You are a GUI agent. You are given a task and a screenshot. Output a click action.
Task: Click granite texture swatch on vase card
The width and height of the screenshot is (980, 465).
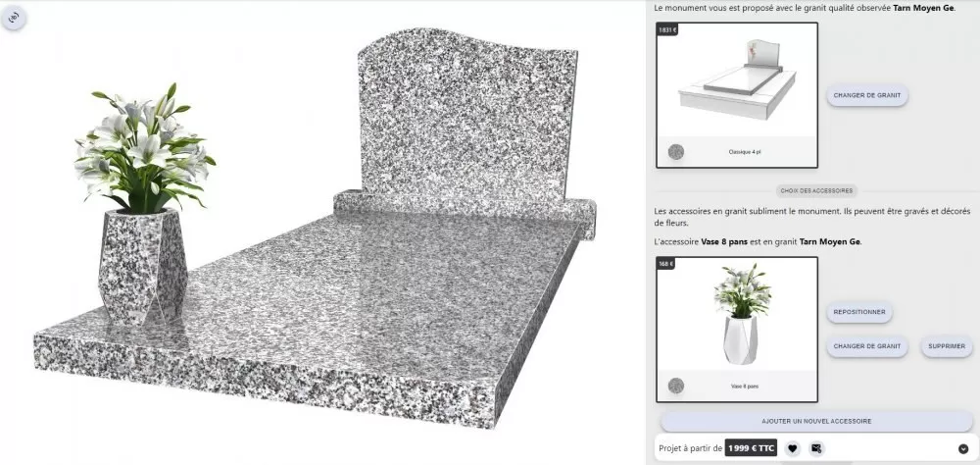tap(676, 386)
